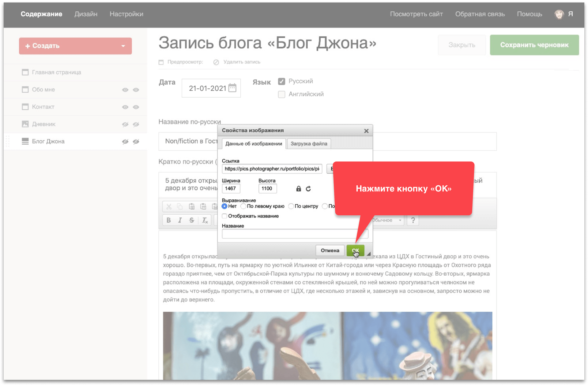
Task: Click the lock ratio icon
Action: [298, 189]
